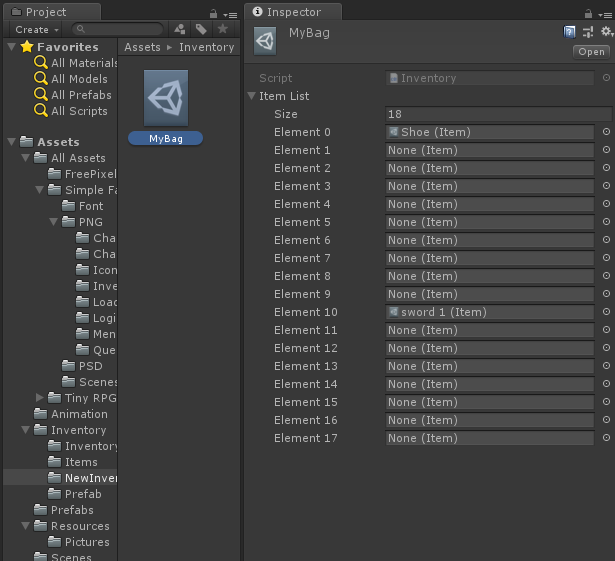Click the MyBag preset selector icon

588,32
